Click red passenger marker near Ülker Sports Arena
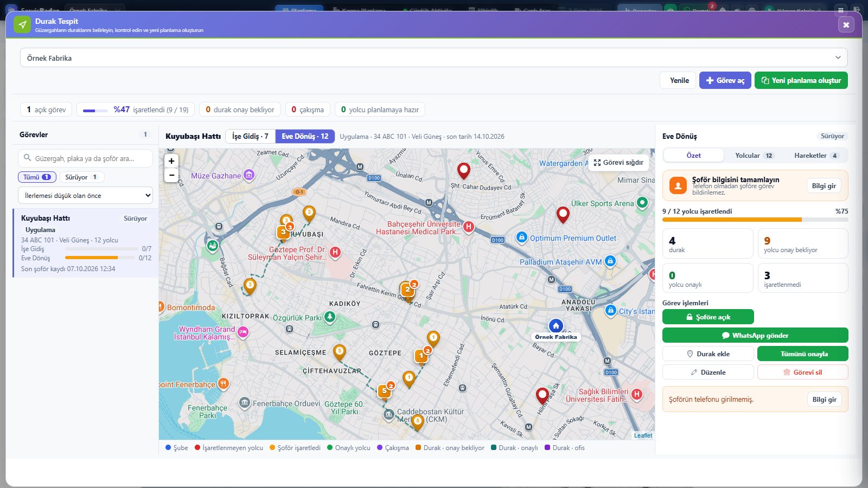This screenshot has height=488, width=868. tap(563, 215)
